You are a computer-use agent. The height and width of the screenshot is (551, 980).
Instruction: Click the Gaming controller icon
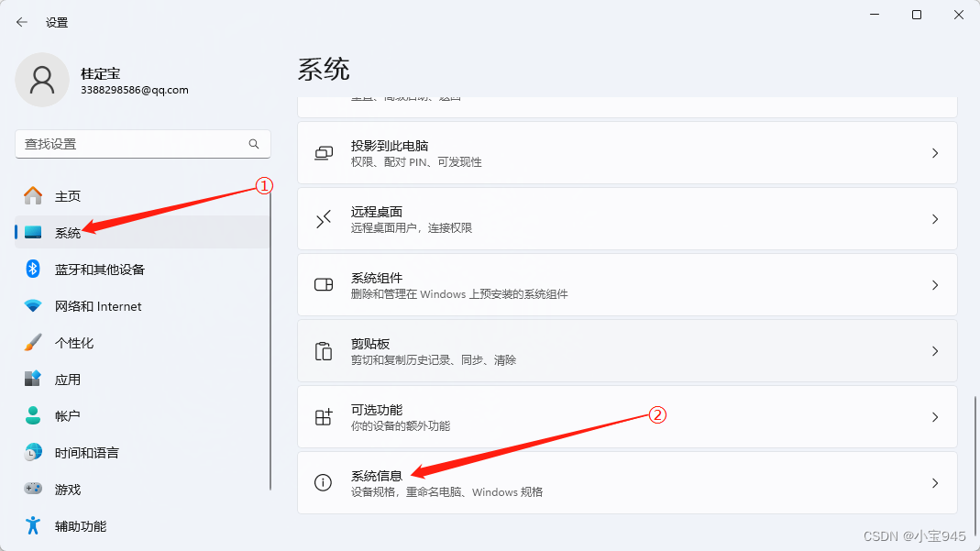[x=33, y=489]
